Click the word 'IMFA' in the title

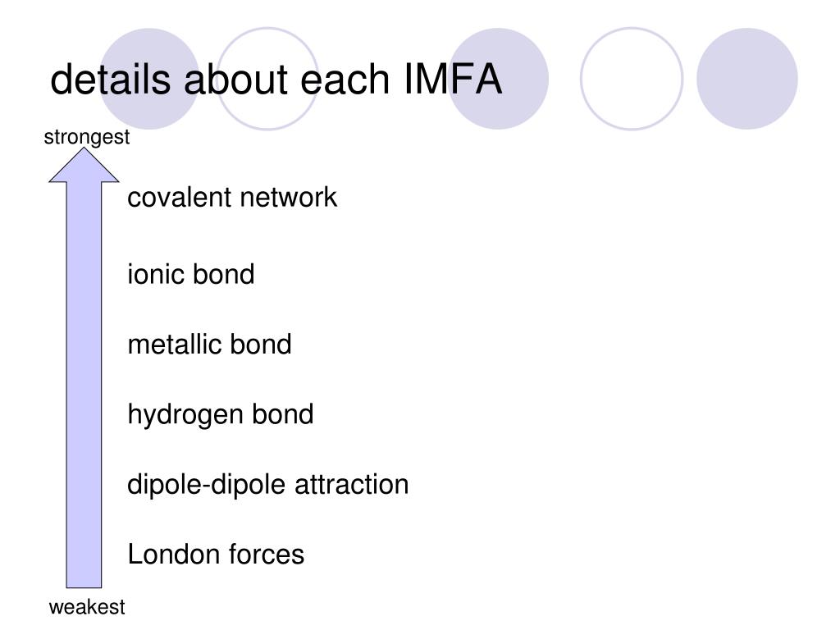click(453, 80)
